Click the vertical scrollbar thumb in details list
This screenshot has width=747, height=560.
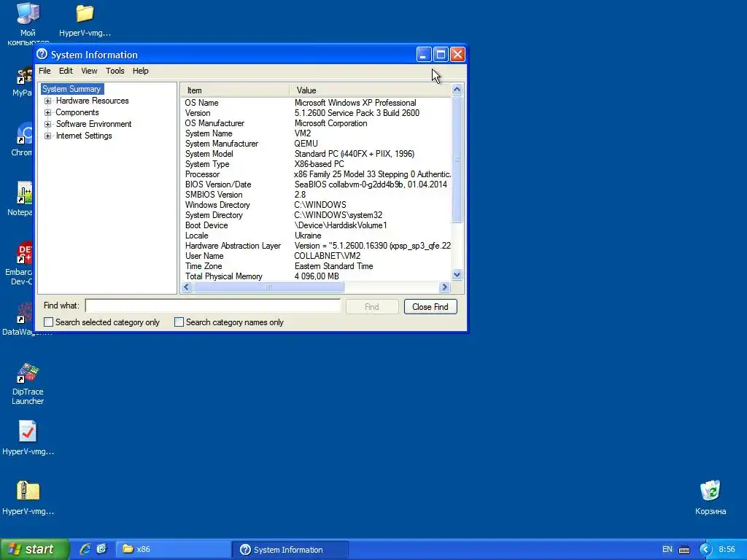pyautogui.click(x=457, y=159)
